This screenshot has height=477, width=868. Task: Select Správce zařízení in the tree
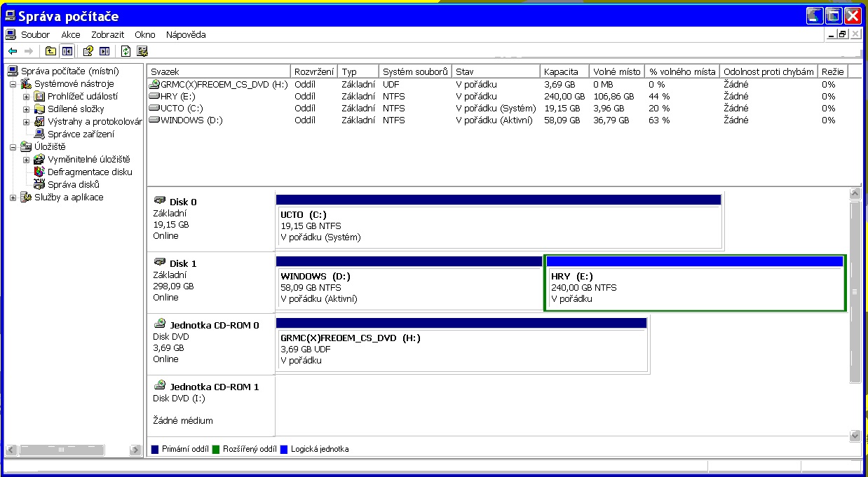click(x=81, y=134)
